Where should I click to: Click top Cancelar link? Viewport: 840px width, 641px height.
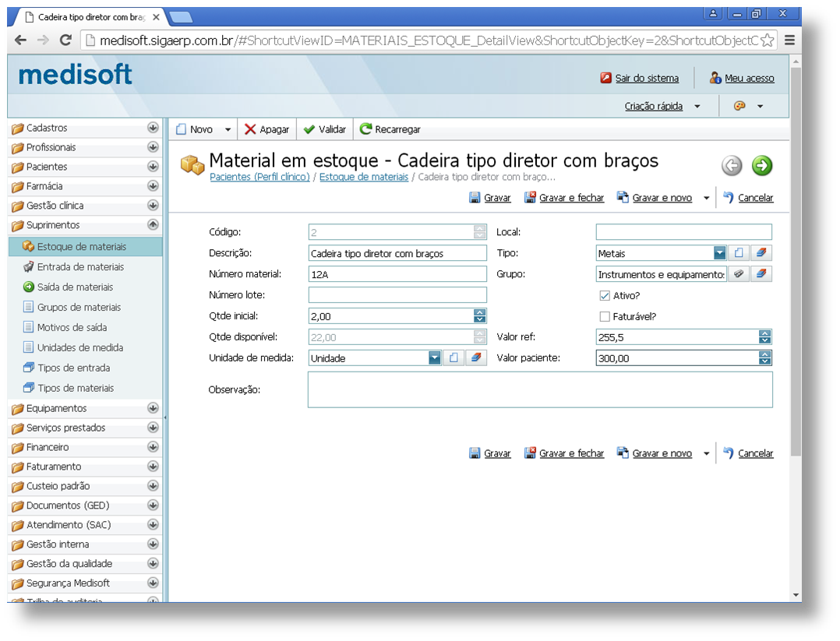[748, 198]
